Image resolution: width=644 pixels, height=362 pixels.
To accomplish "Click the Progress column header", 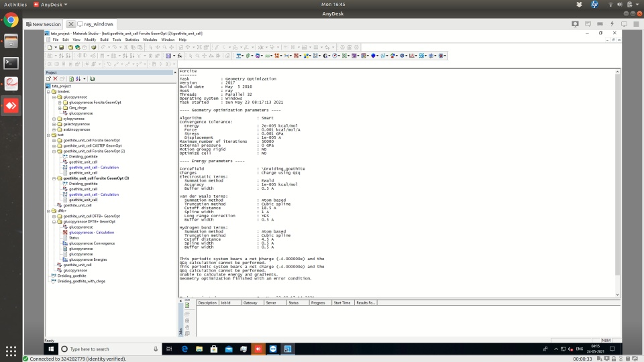I will [x=321, y=303].
